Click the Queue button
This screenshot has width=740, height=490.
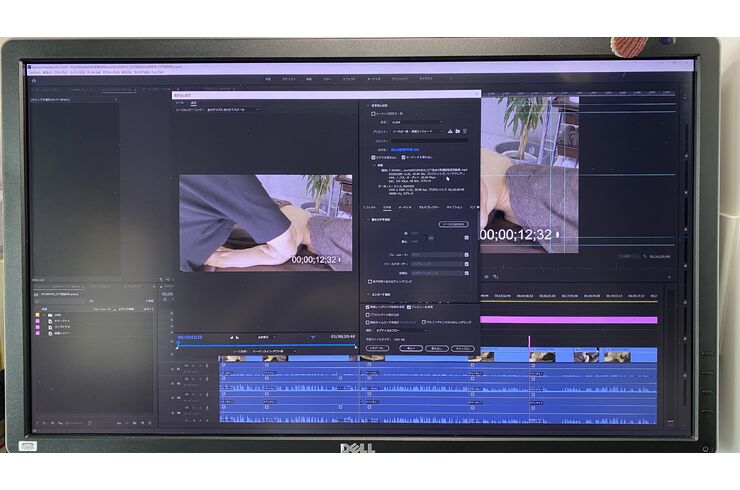click(x=411, y=348)
